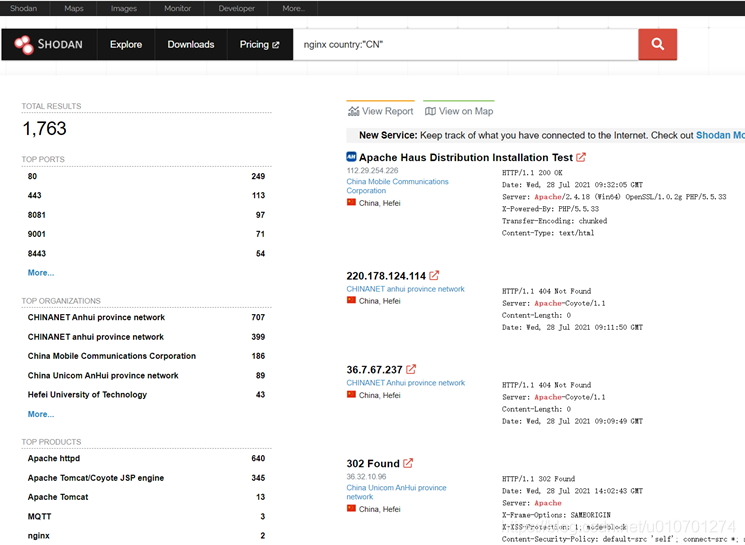
Task: Open external link icon next to 220.178.124.114
Action: [434, 276]
